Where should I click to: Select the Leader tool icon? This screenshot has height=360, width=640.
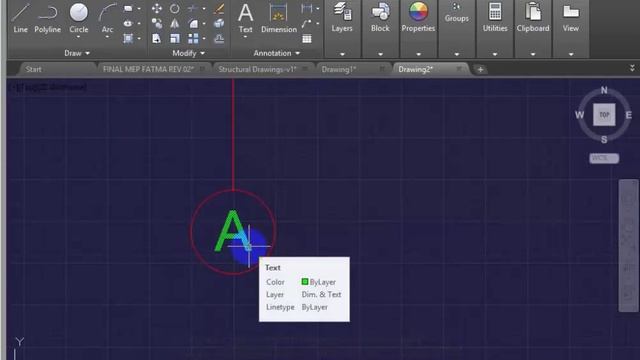307,24
